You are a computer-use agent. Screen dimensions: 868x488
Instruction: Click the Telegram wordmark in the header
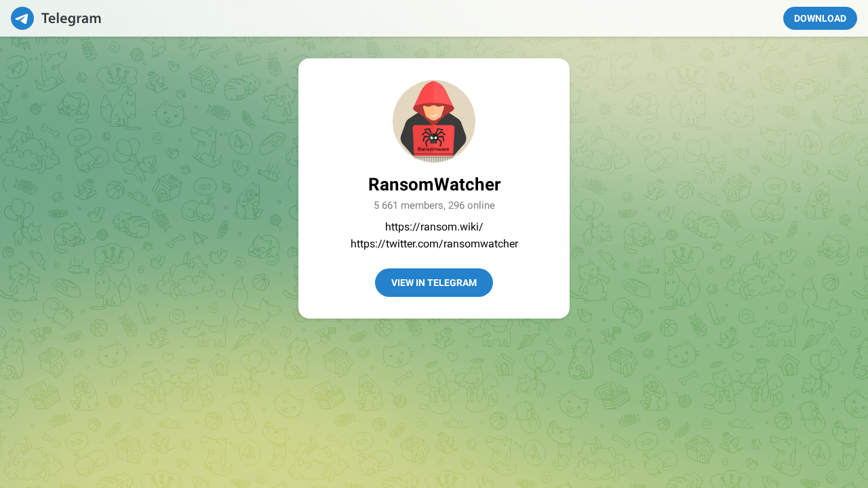pos(71,18)
